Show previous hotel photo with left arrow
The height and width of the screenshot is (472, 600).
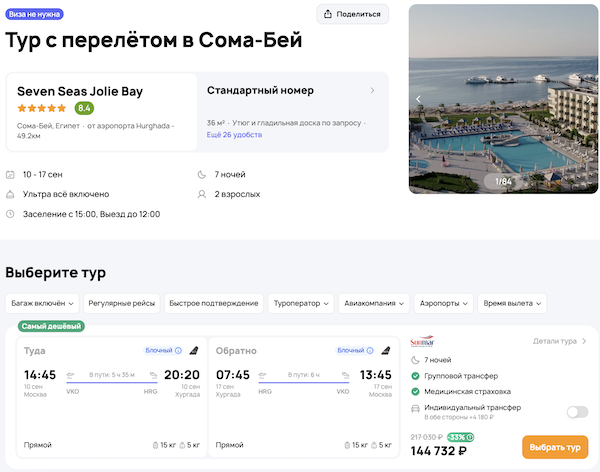(419, 99)
